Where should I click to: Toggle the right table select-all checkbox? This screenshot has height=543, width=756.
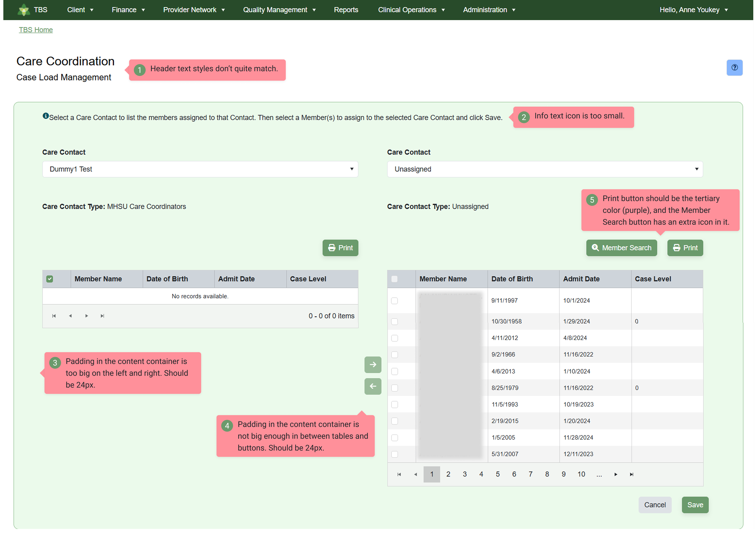point(394,279)
